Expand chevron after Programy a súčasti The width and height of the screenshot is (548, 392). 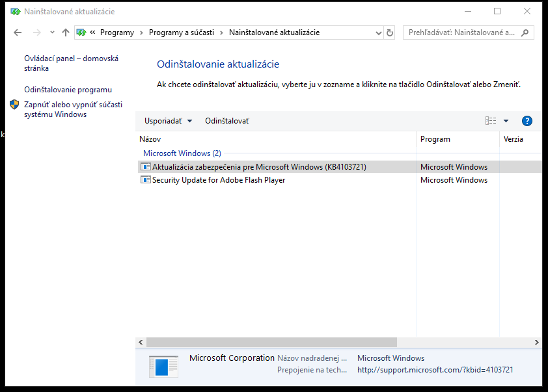coord(221,33)
